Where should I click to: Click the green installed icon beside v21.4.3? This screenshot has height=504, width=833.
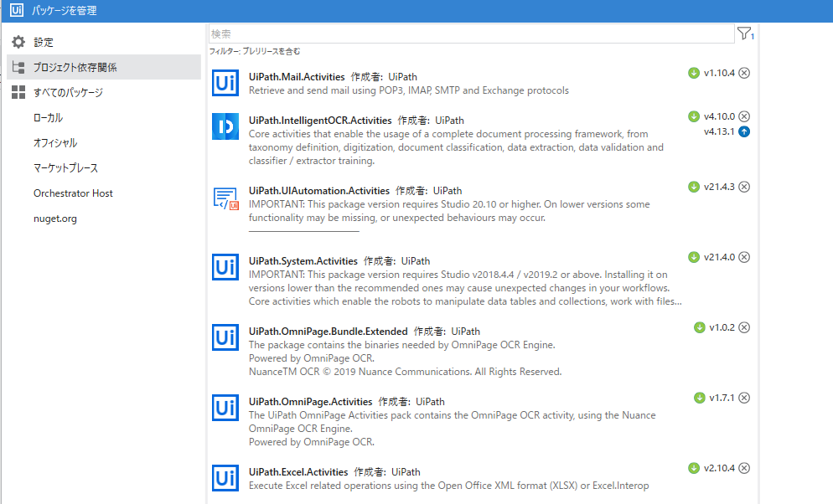(x=694, y=187)
